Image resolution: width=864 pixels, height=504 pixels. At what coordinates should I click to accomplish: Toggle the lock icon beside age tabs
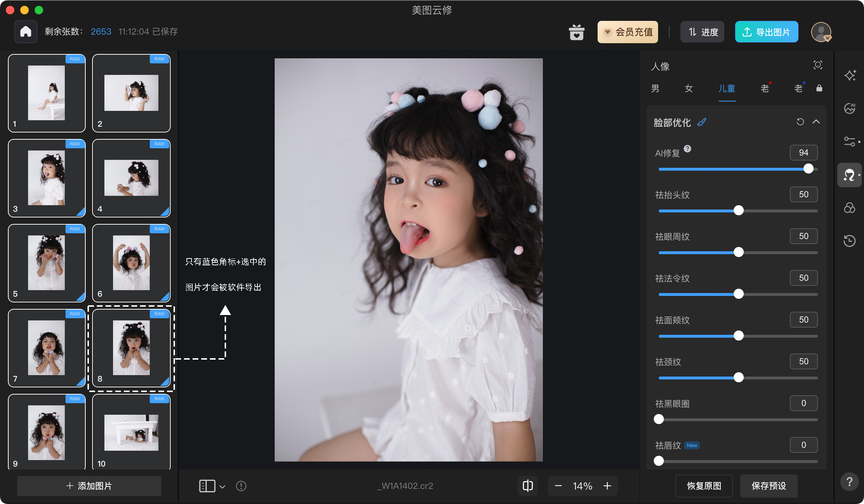click(x=819, y=88)
